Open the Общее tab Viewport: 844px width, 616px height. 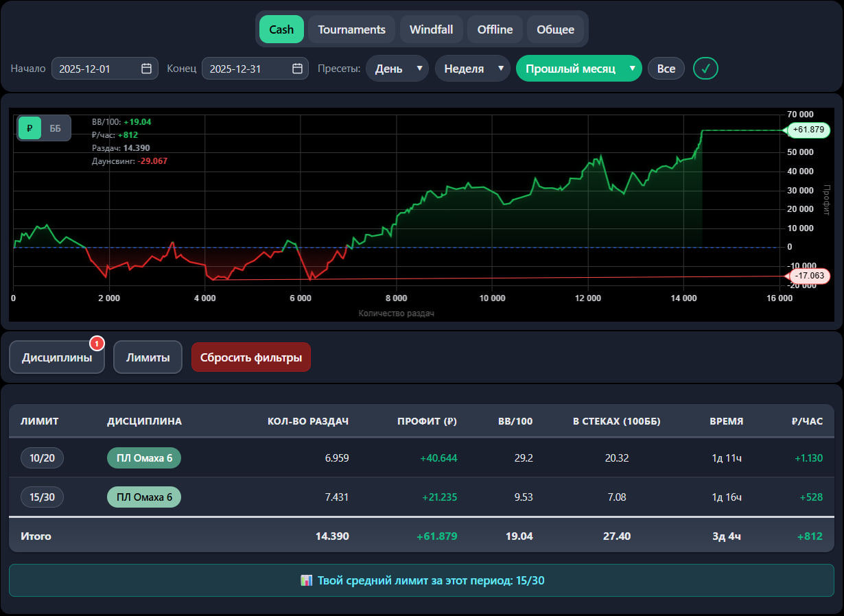(x=555, y=29)
